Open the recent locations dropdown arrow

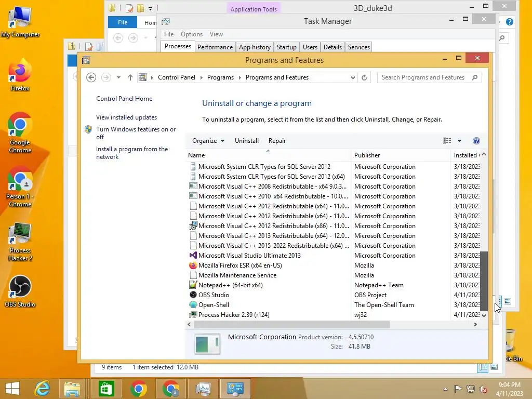118,77
